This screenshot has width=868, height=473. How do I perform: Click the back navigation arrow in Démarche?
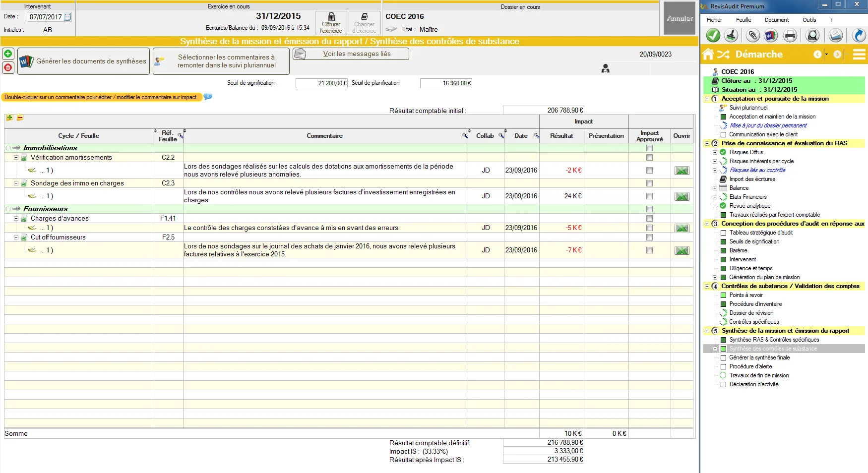817,54
